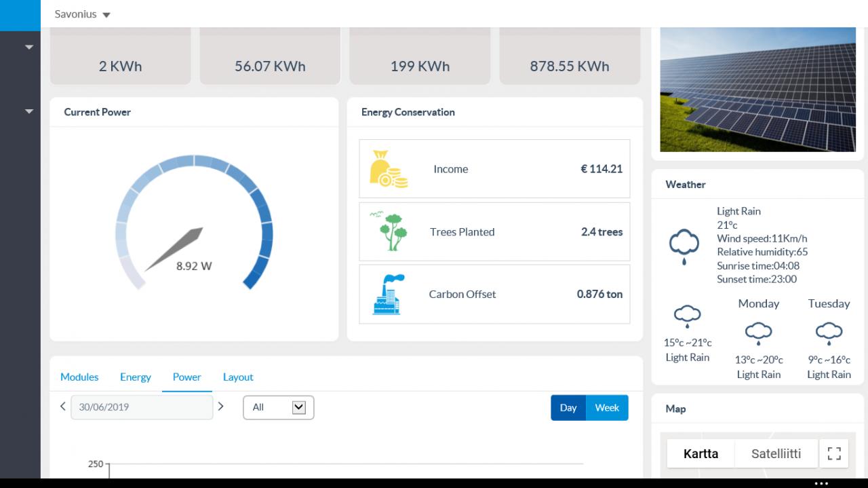Click the Carbon Offset factory icon
This screenshot has height=488, width=868.
click(x=389, y=294)
